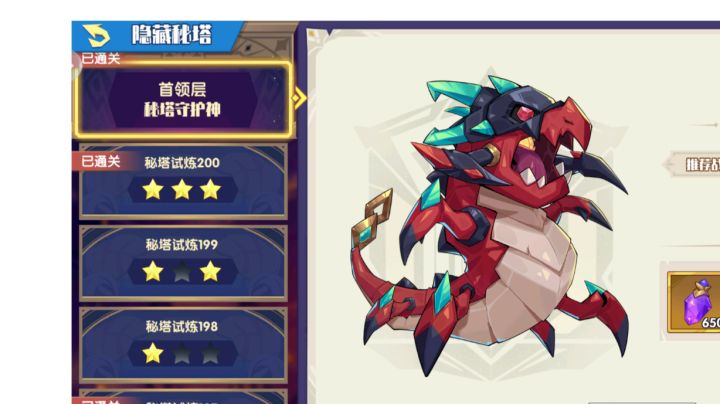Click the third star of 秘塔试炼200
The height and width of the screenshot is (404, 720).
[x=211, y=190]
